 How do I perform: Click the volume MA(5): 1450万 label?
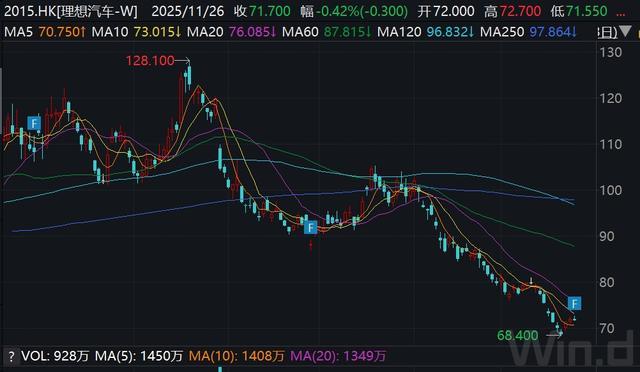tap(139, 356)
